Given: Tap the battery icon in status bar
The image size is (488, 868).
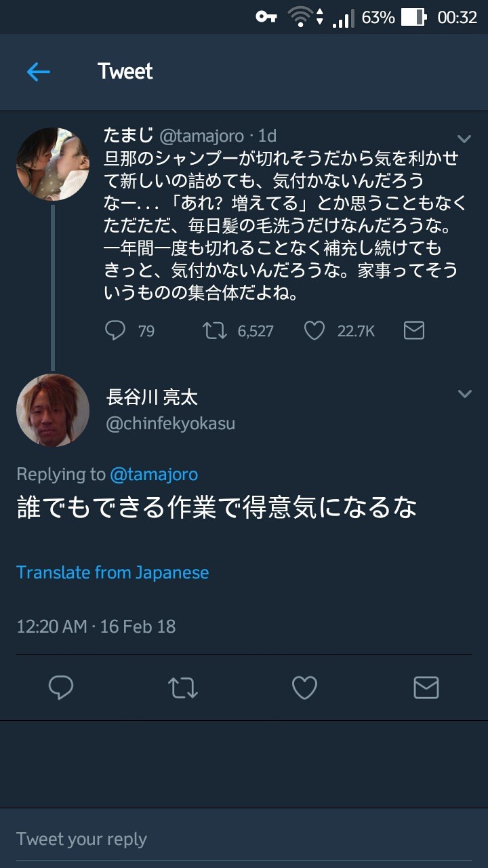Looking at the screenshot, I should click(x=413, y=18).
